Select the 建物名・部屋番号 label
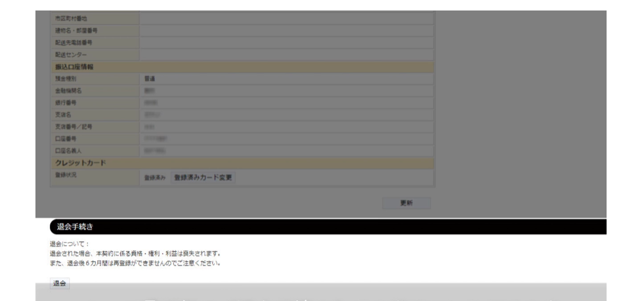 [76, 30]
